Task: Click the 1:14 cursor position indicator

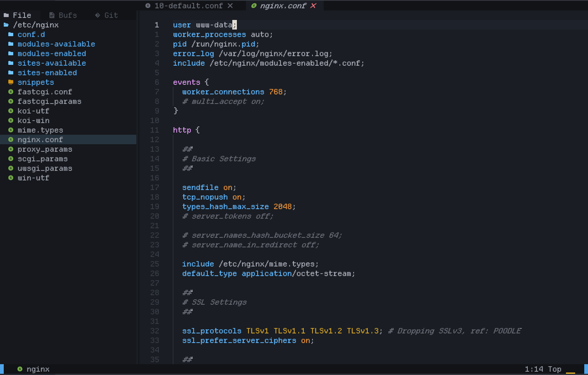Action: [x=534, y=369]
